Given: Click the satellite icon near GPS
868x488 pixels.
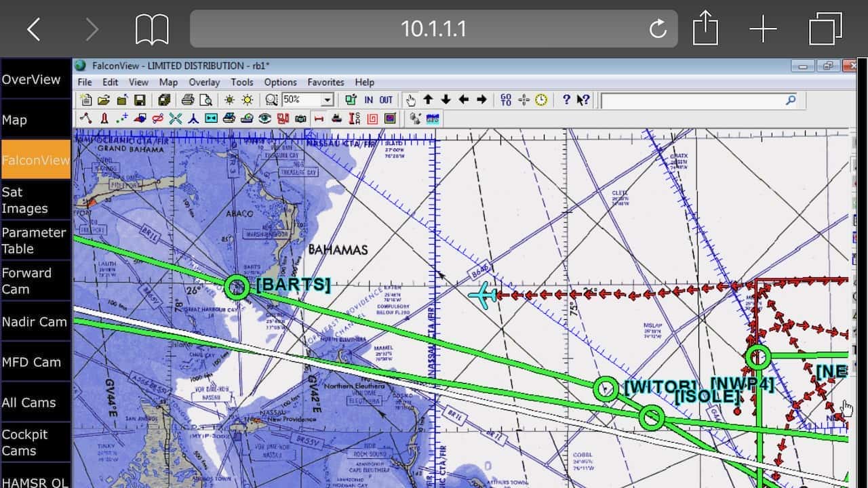Looking at the screenshot, I should (415, 119).
